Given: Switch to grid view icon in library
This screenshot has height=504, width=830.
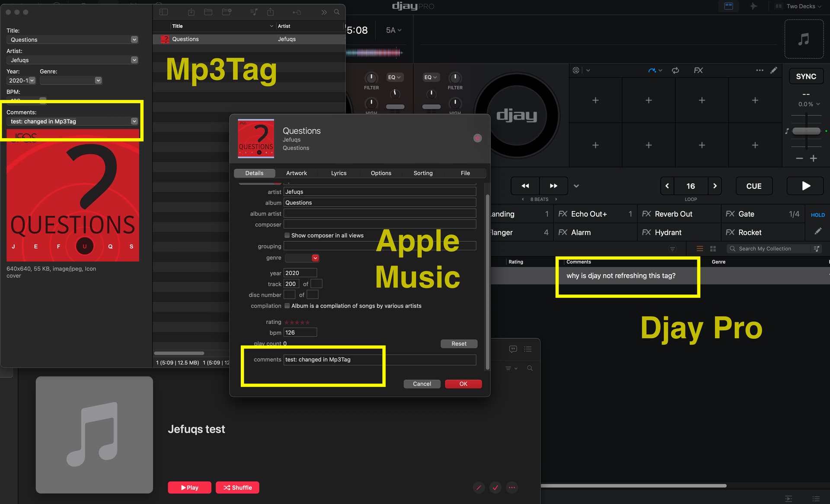Looking at the screenshot, I should 713,249.
